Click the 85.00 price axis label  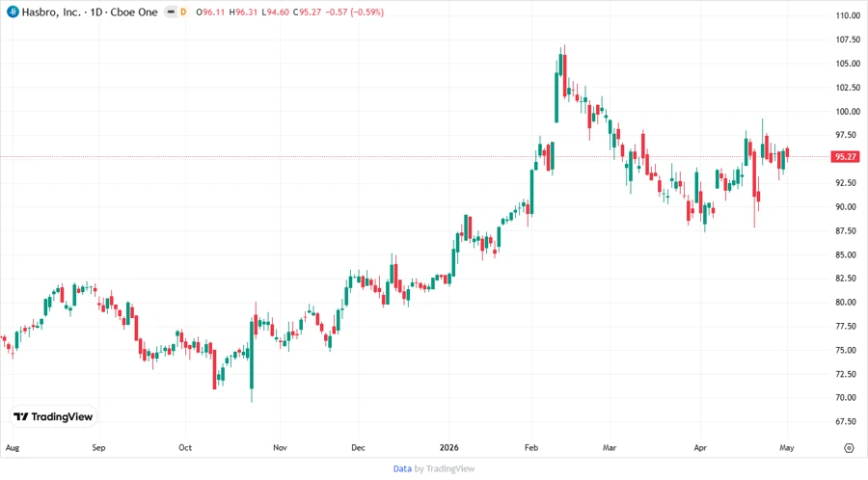pos(848,254)
